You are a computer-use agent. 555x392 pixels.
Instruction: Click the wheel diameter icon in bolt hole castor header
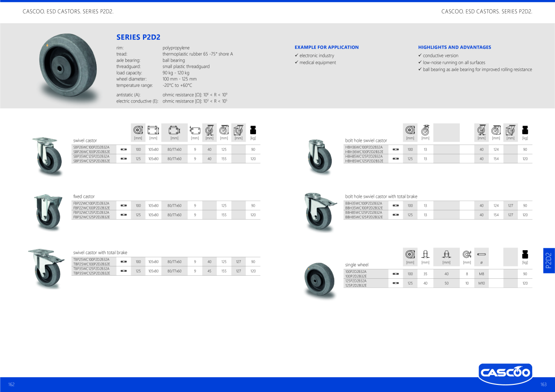tap(410, 130)
